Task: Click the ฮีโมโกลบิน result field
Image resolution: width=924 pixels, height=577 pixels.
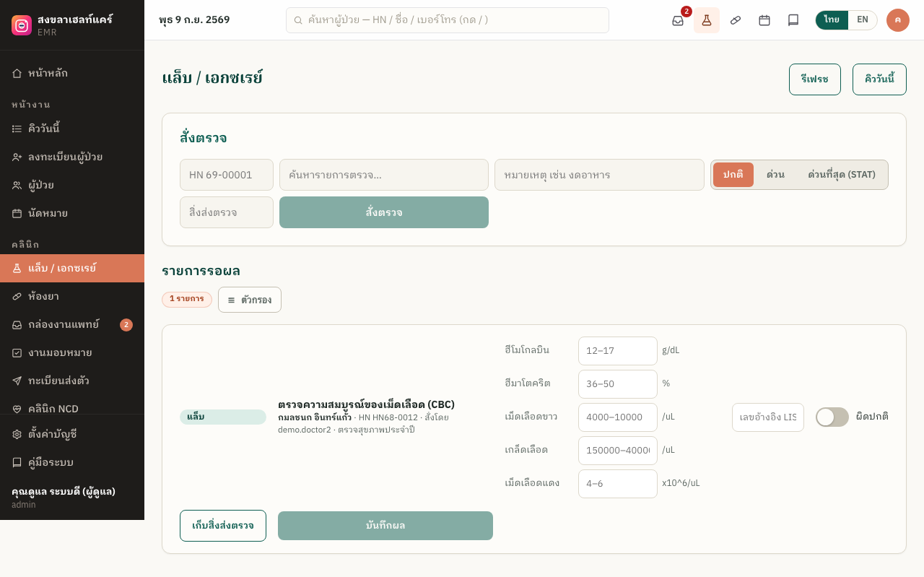Action: (618, 351)
